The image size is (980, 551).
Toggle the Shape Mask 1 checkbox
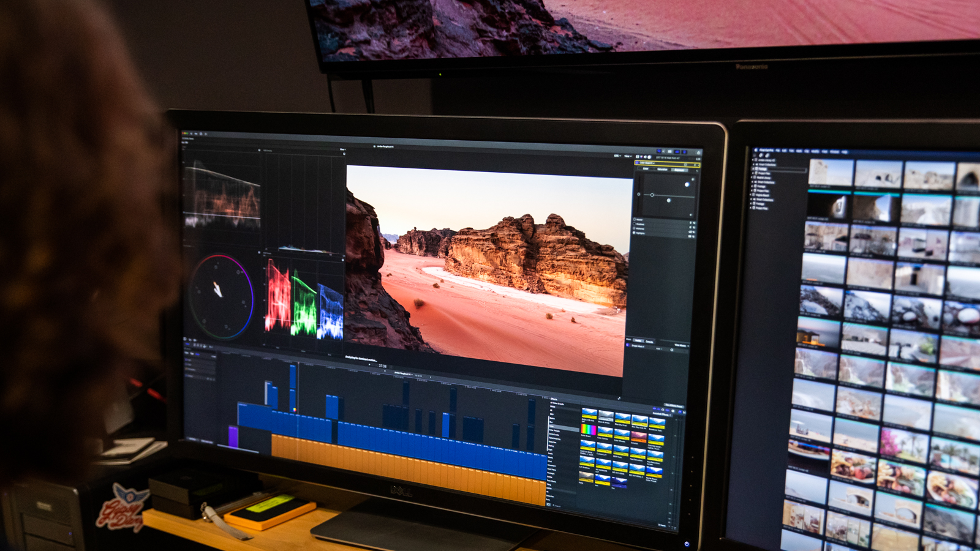[x=628, y=346]
